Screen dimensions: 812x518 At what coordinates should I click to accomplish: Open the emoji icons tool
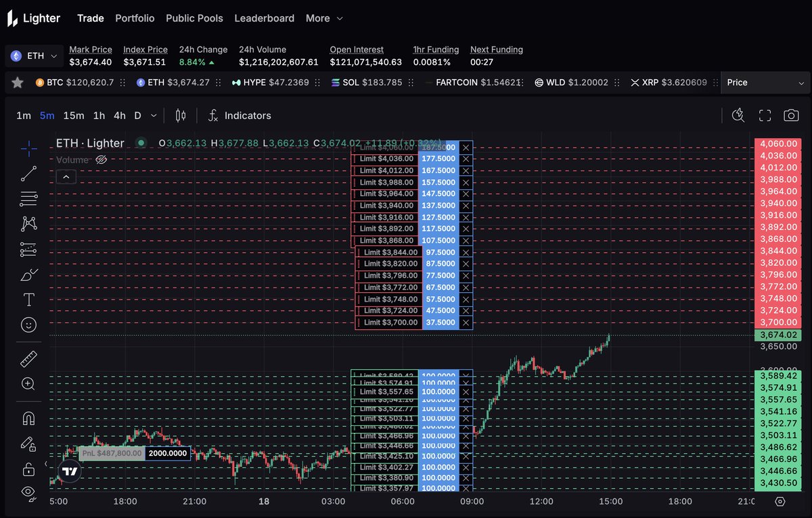[28, 325]
